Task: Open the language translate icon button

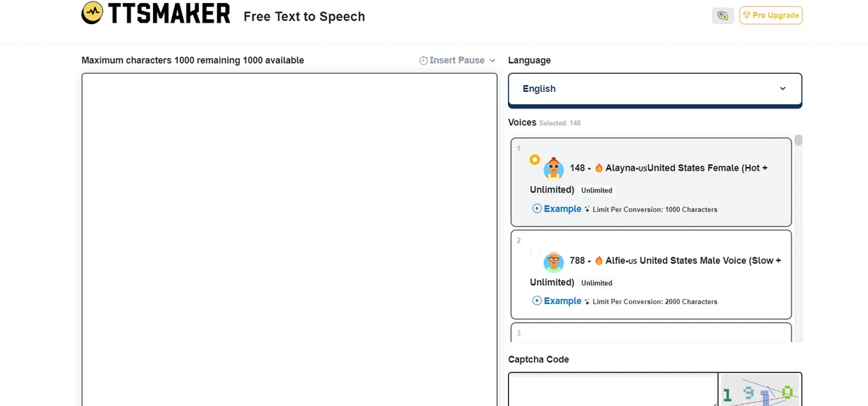Action: point(722,15)
